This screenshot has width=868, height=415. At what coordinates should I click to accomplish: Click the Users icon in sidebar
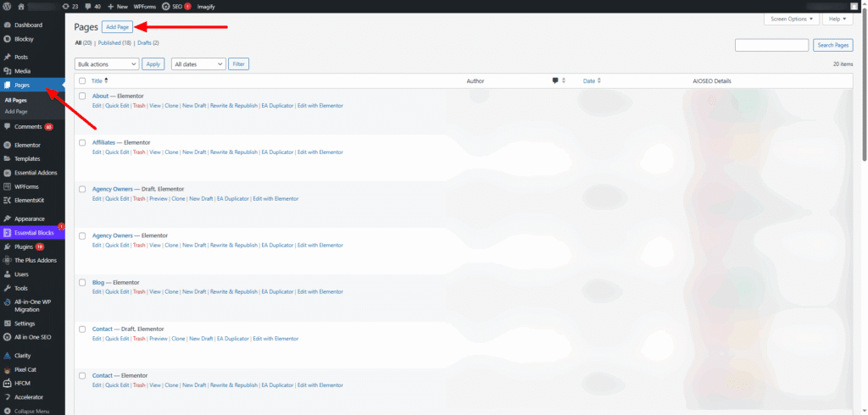7,274
